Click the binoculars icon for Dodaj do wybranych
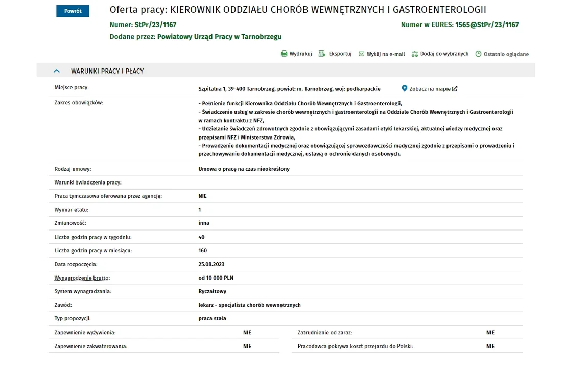 point(414,54)
